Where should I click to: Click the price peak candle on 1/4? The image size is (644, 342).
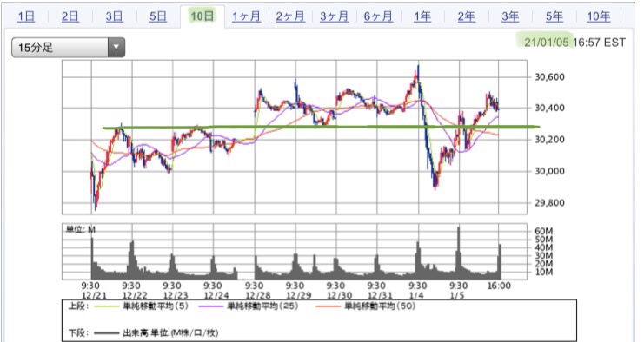coord(418,74)
